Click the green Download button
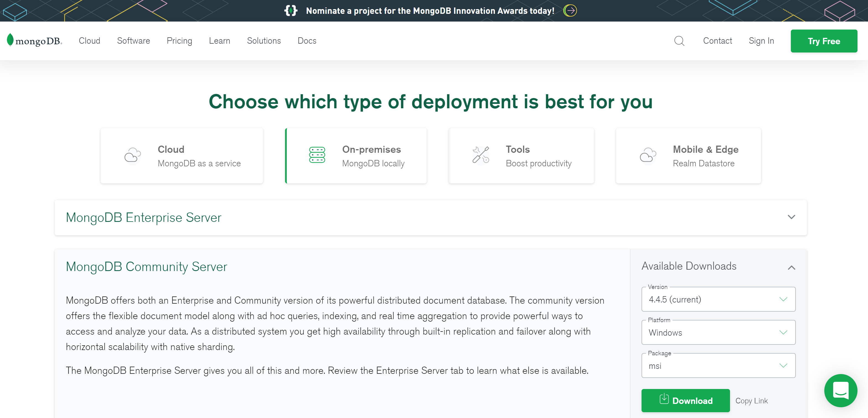The height and width of the screenshot is (418, 868). (x=685, y=401)
